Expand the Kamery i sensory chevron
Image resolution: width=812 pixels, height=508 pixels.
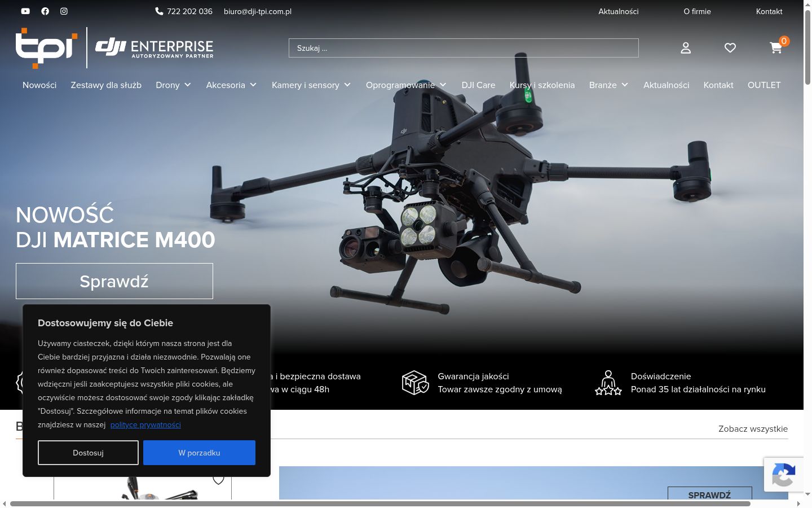pyautogui.click(x=347, y=85)
